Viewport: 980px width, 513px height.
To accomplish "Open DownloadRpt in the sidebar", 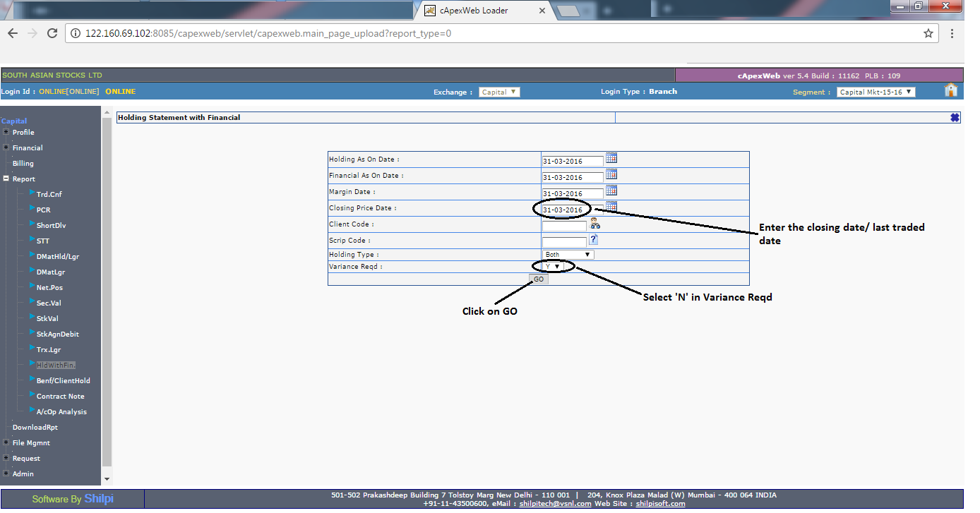I will coord(35,427).
